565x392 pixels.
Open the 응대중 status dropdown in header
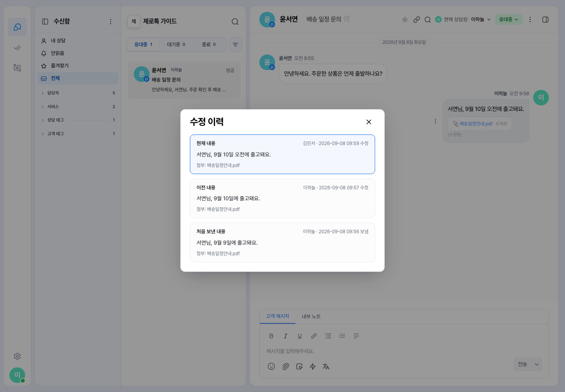pyautogui.click(x=508, y=19)
